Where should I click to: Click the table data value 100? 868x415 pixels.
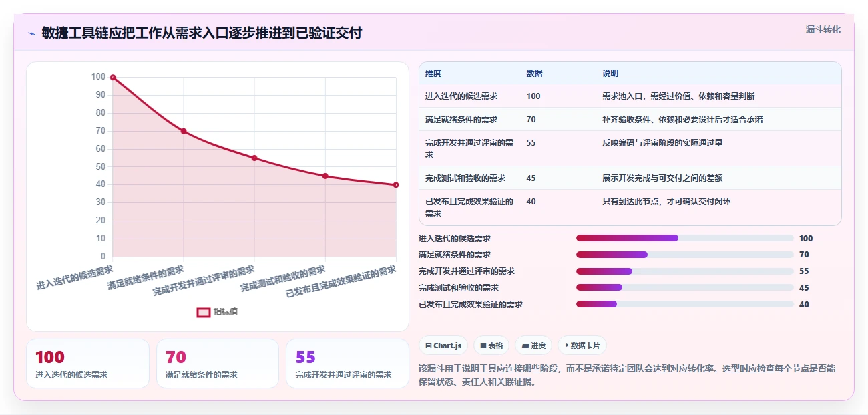(533, 96)
